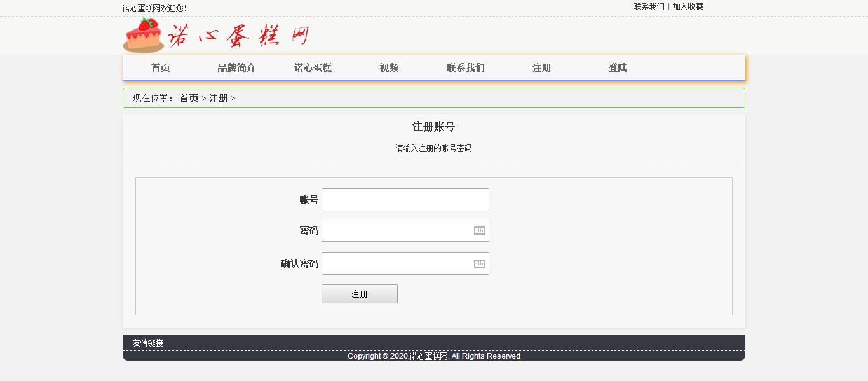Focus the 密码 input field
The image size is (868, 381).
pos(405,230)
